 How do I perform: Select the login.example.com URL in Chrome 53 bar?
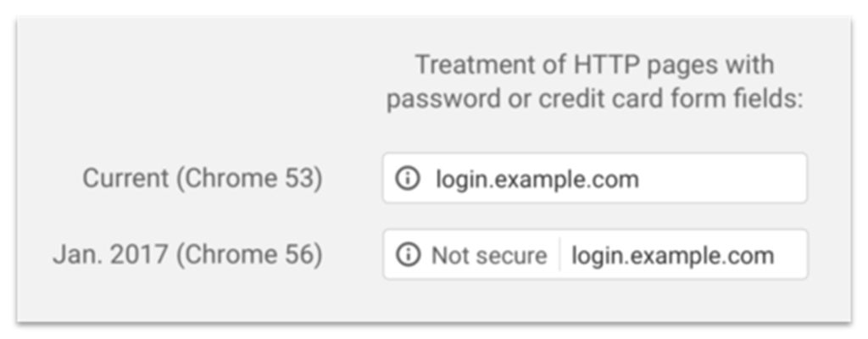[x=537, y=179]
